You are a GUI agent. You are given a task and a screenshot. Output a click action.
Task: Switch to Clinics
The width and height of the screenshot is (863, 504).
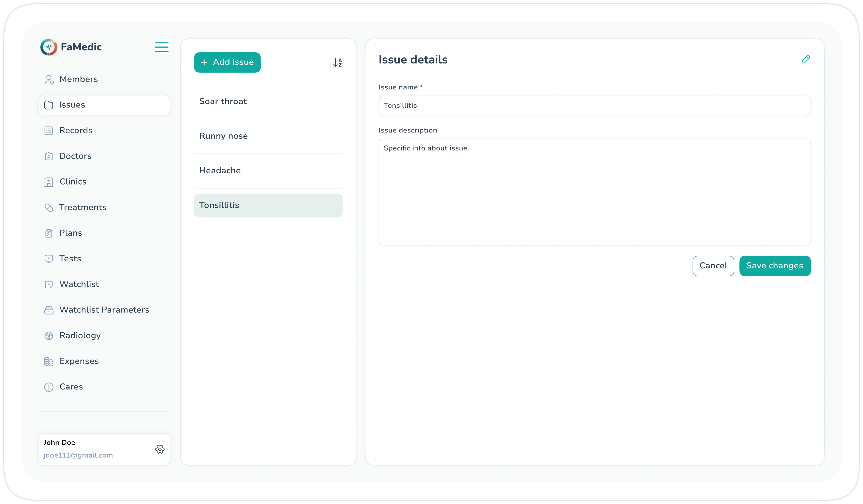(104, 182)
